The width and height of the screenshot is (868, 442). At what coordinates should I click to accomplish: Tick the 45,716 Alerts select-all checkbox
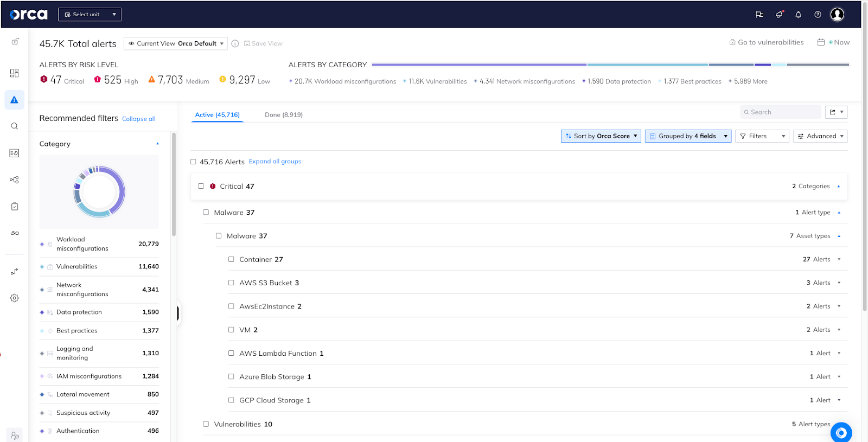click(193, 162)
